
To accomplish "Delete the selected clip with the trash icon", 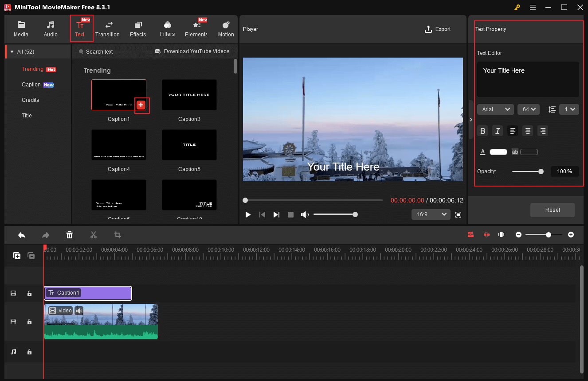I will point(70,235).
